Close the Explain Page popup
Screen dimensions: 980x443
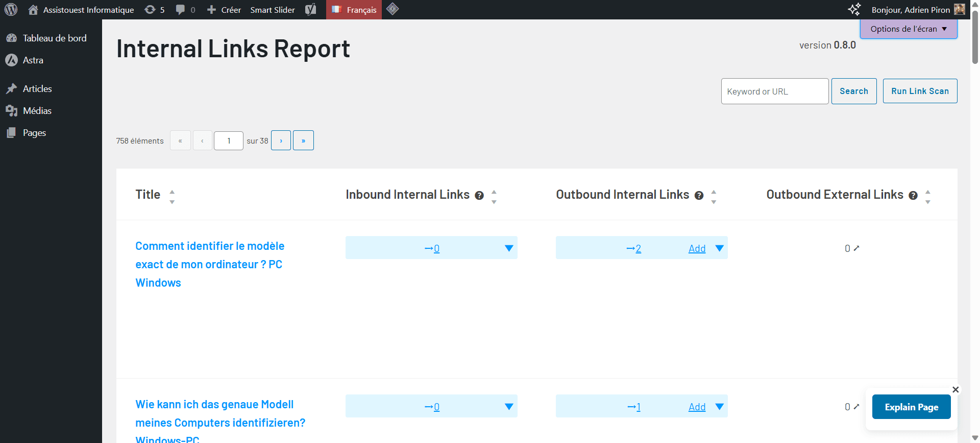click(955, 389)
